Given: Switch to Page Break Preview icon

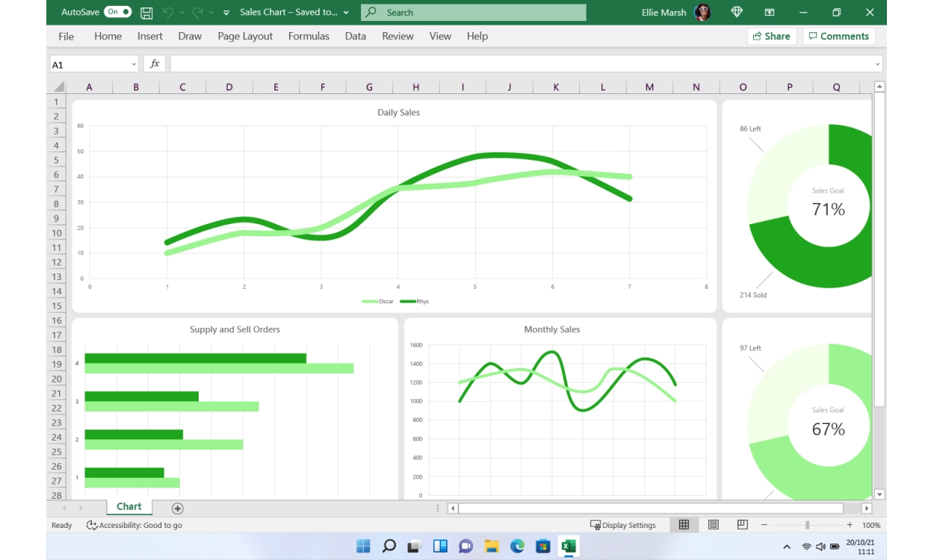Looking at the screenshot, I should click(x=742, y=525).
